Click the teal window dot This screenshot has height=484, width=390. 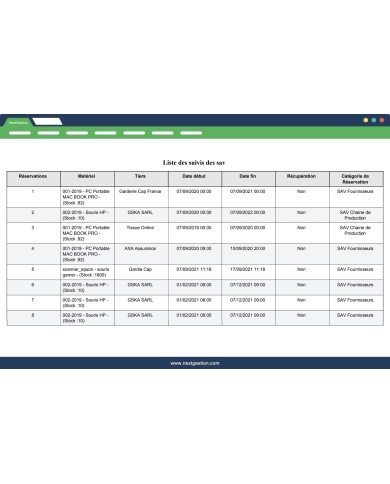374,120
